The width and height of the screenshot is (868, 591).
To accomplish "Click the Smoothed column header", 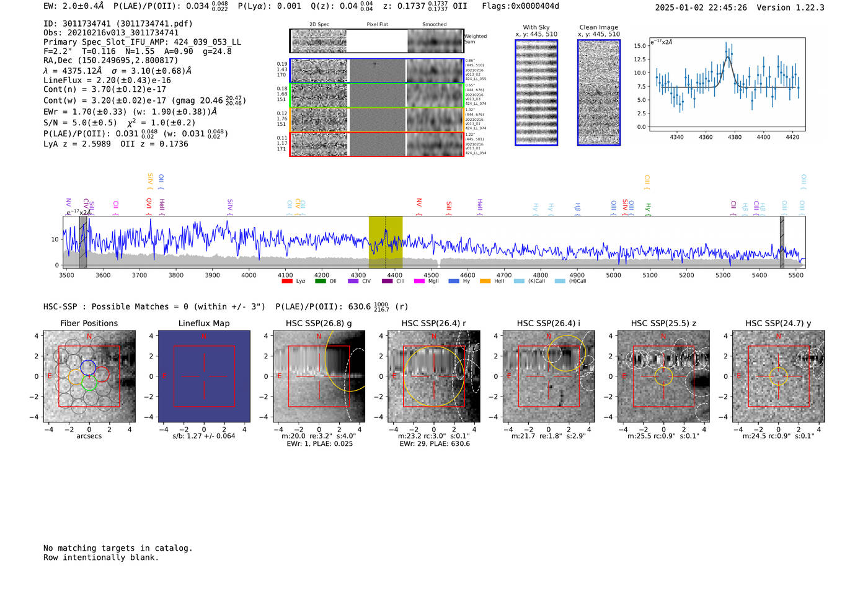I will (x=434, y=25).
